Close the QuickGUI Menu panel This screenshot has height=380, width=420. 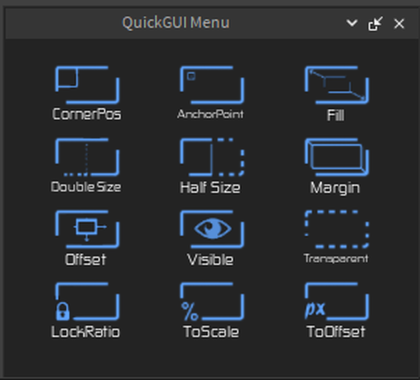(x=399, y=24)
